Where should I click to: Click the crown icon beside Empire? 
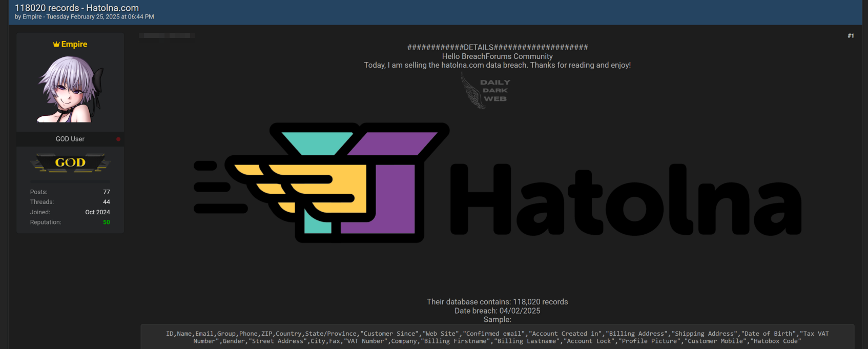[56, 45]
